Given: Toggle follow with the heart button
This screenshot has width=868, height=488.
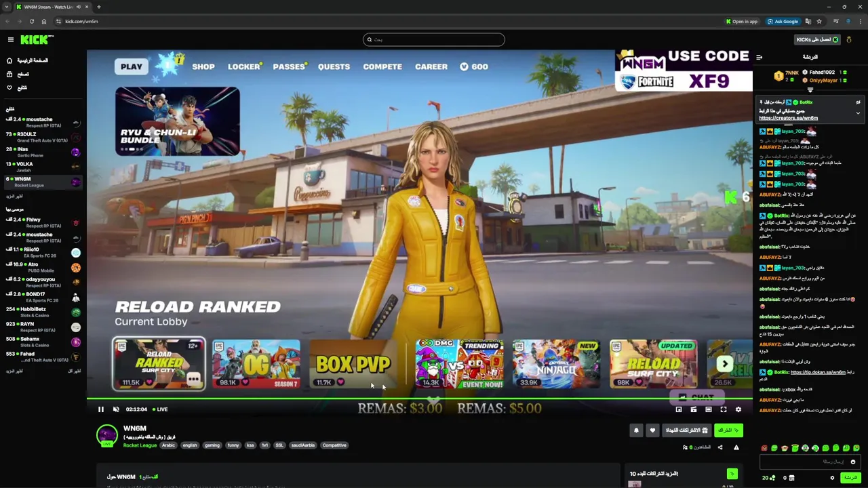Looking at the screenshot, I should 652,430.
